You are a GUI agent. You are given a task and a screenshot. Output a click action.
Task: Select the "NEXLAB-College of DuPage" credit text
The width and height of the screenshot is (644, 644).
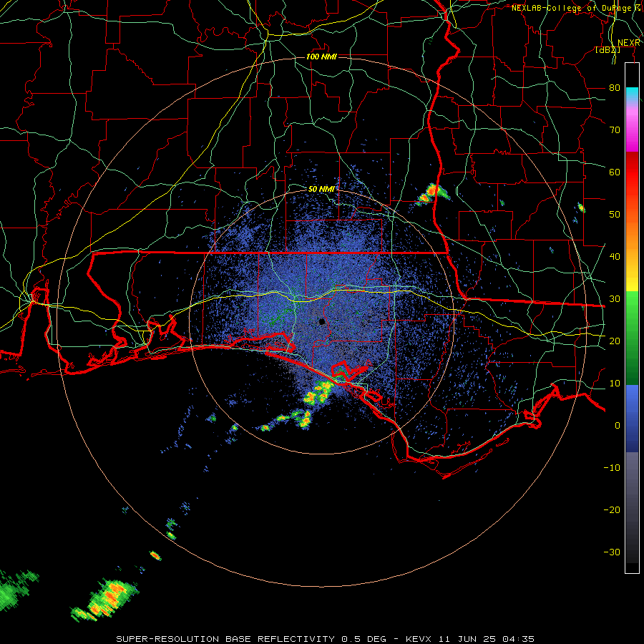(573, 8)
